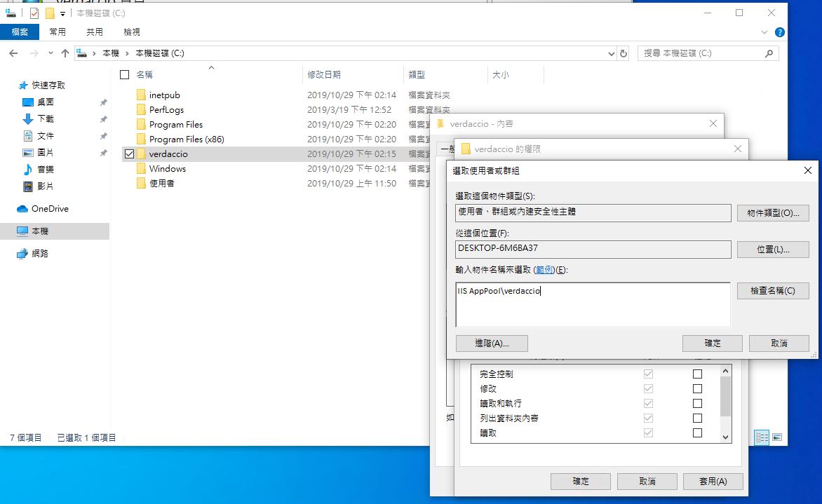Sort by 名稱 column header

point(144,74)
